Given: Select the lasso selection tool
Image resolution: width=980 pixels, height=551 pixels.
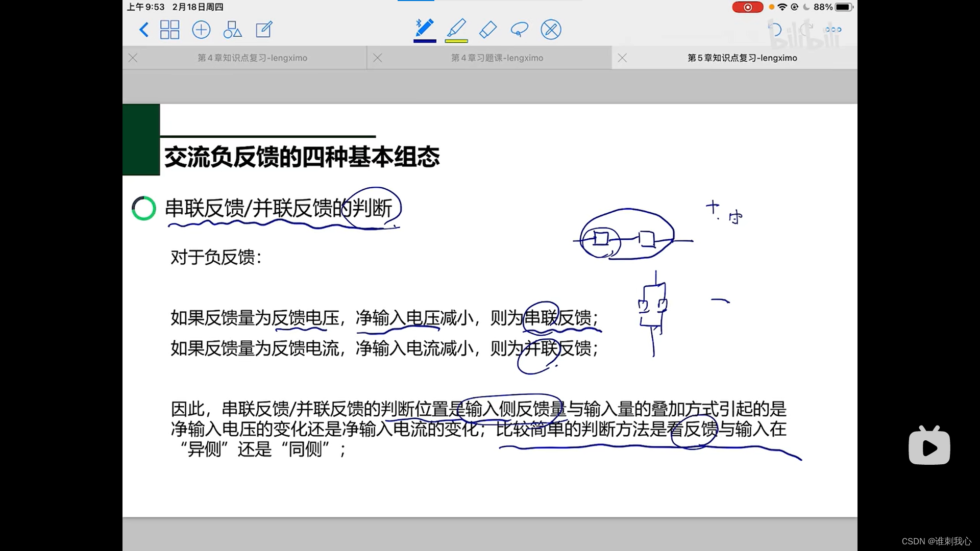Looking at the screenshot, I should coord(519,30).
